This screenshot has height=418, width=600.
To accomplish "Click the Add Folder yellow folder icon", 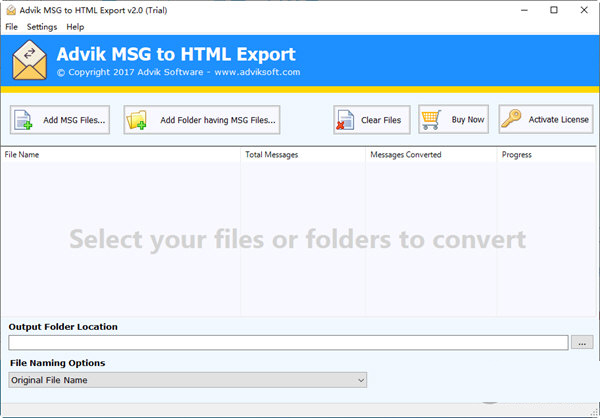I will click(137, 120).
